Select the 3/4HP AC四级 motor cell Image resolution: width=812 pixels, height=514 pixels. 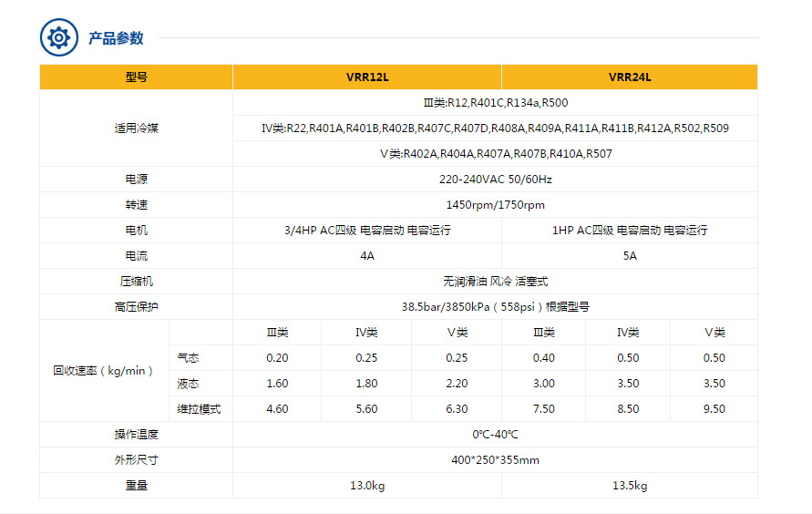367,231
